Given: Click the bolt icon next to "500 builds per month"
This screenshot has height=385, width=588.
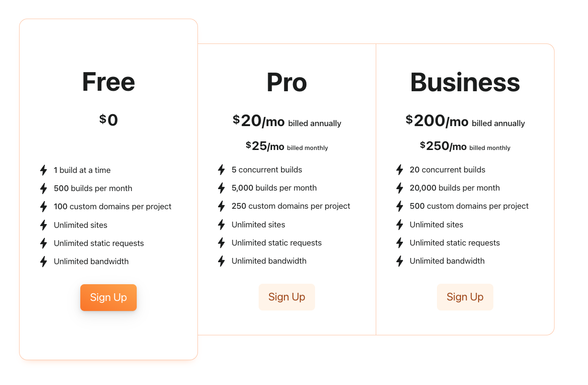Looking at the screenshot, I should (43, 188).
